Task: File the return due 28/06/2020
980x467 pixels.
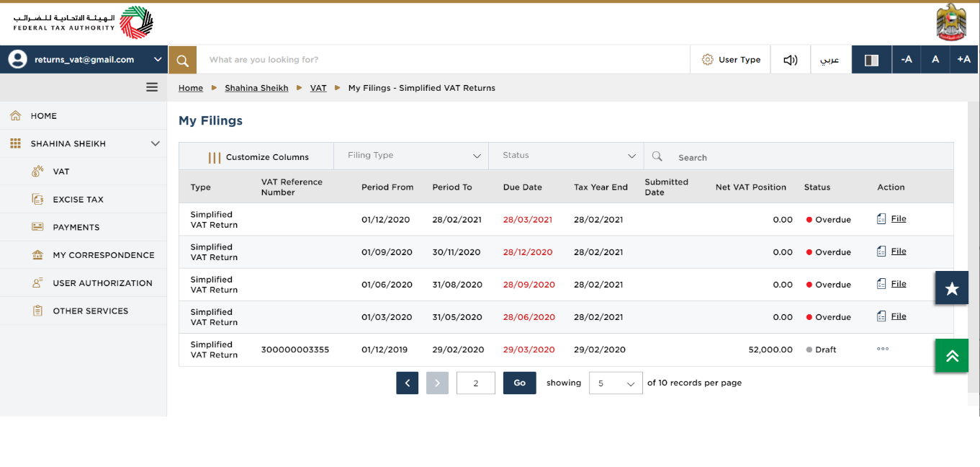Action: pyautogui.click(x=899, y=316)
